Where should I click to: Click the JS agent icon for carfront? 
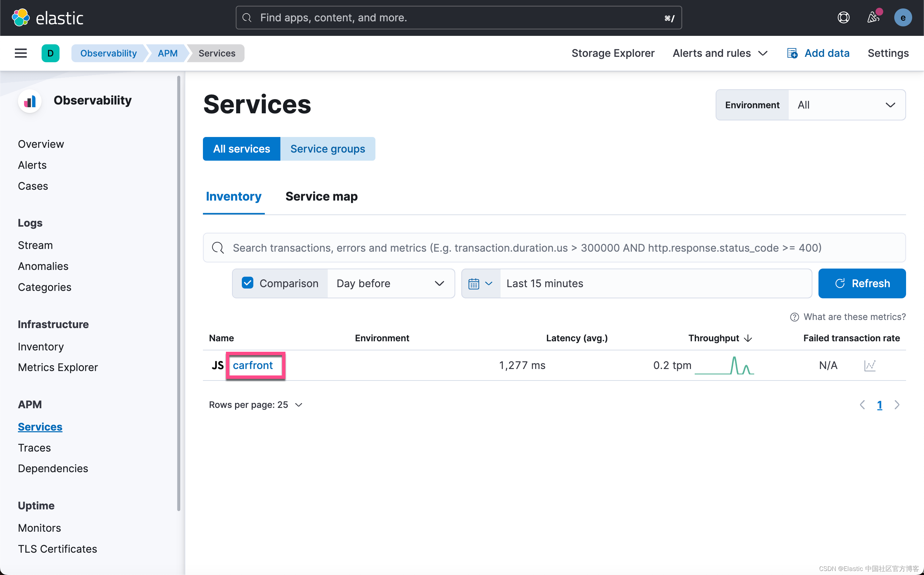point(217,365)
